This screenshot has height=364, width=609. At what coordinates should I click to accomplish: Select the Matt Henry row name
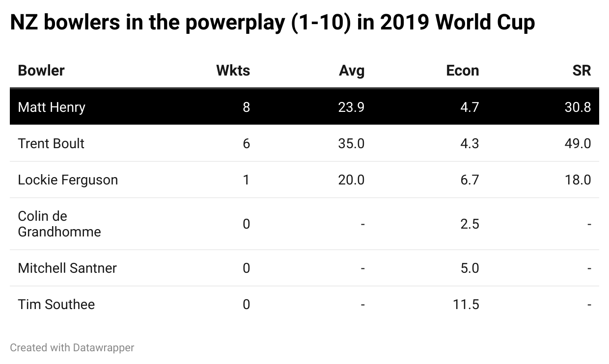[x=52, y=107]
